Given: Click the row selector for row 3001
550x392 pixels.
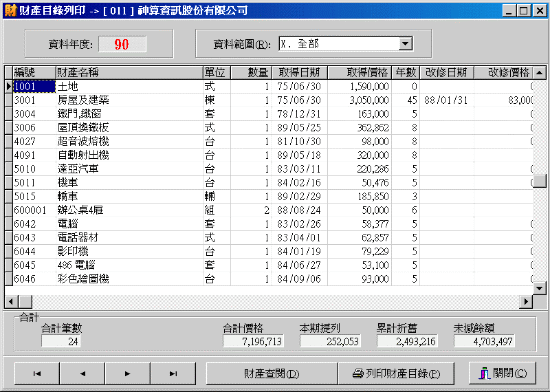Looking at the screenshot, I should point(9,100).
